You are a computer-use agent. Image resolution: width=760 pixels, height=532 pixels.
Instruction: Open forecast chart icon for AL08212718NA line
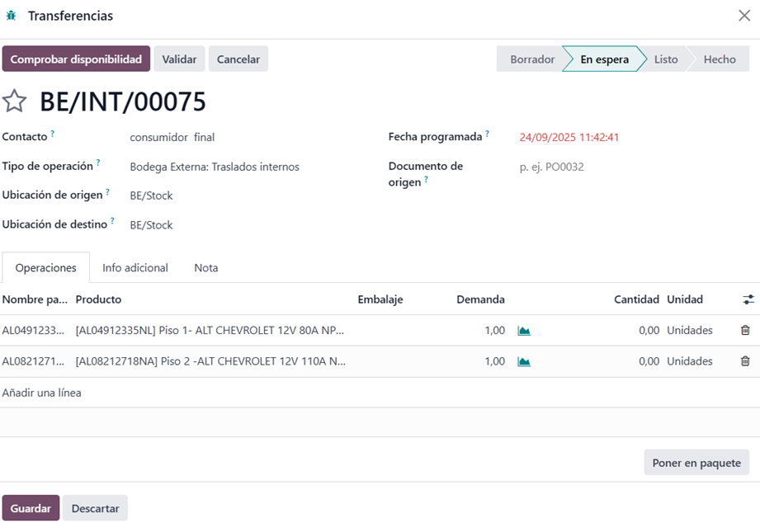[524, 361]
